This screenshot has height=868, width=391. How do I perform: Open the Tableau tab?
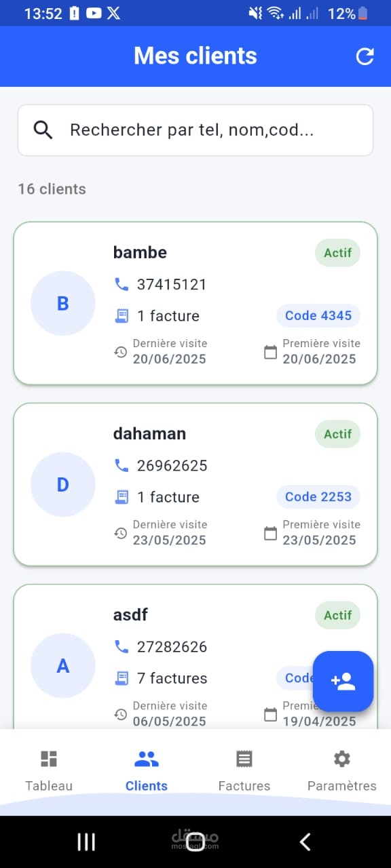tap(49, 771)
